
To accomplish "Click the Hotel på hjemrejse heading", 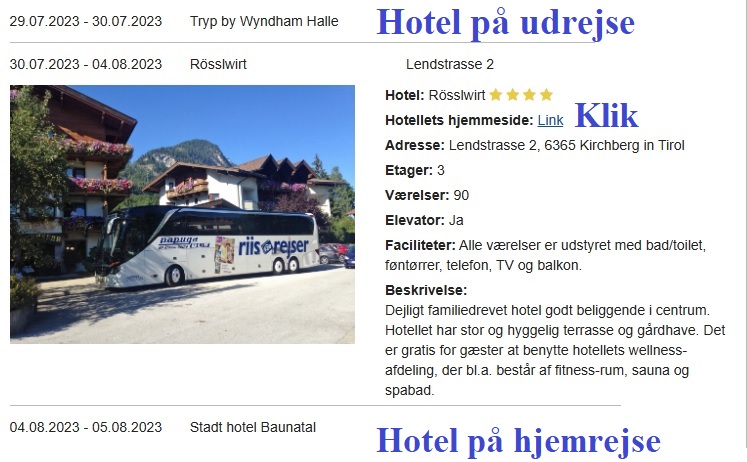I will coord(518,441).
